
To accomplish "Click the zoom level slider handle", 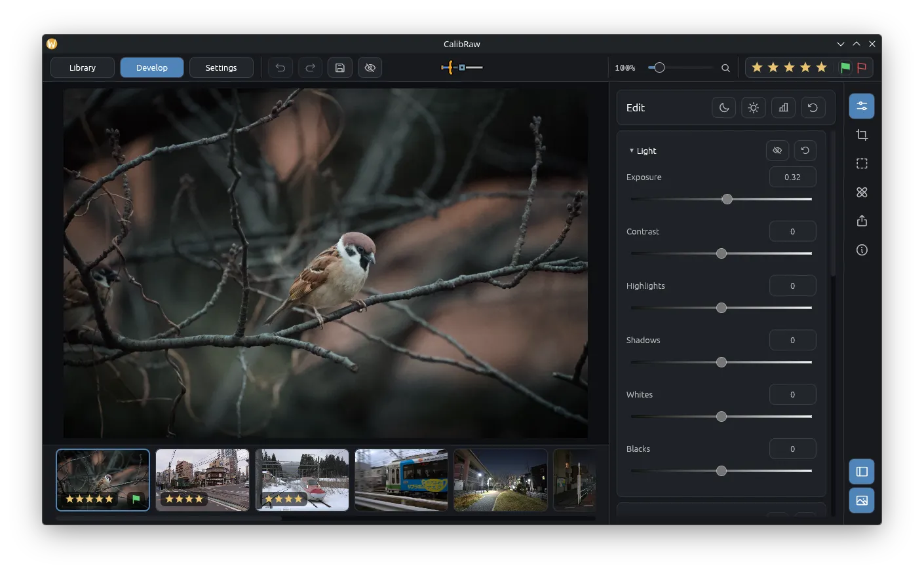I will (660, 67).
